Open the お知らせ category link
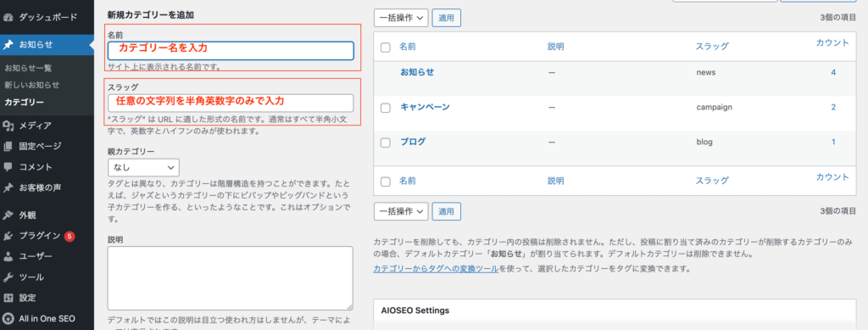This screenshot has width=868, height=330. tap(417, 72)
